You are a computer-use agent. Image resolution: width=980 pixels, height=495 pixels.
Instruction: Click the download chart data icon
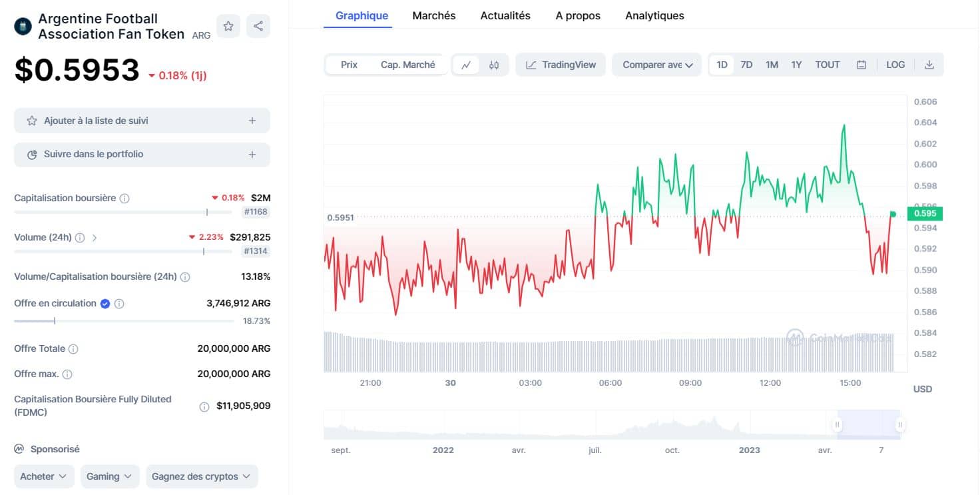[x=929, y=65]
